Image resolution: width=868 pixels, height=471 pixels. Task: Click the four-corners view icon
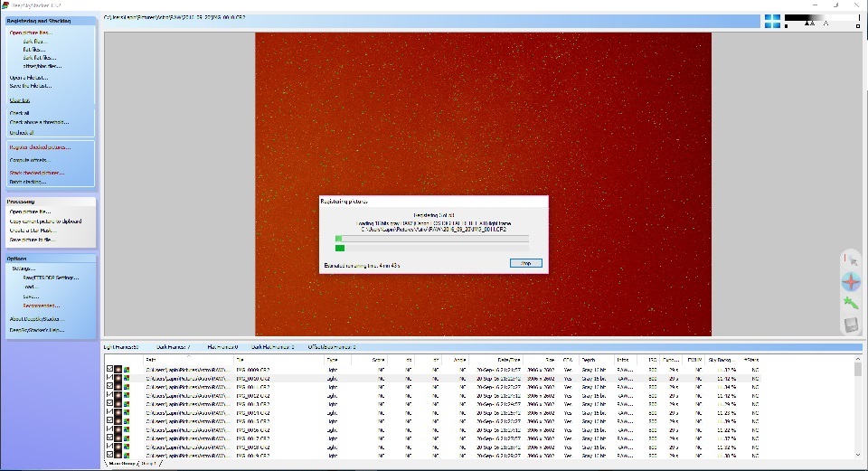(771, 22)
